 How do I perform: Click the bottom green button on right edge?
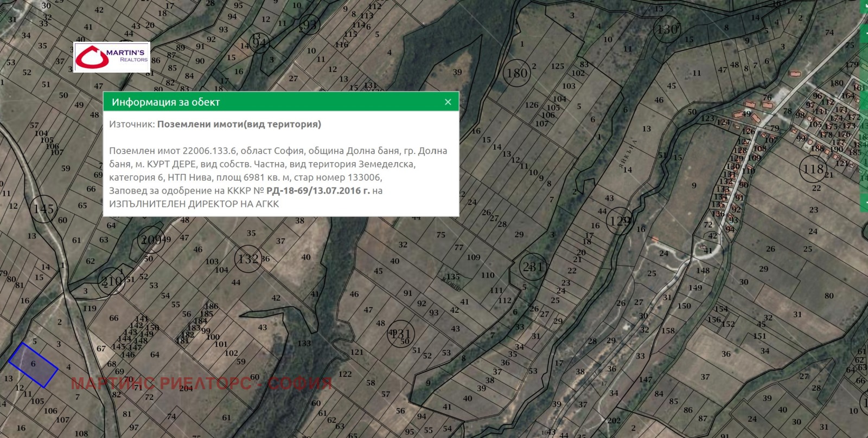click(864, 203)
